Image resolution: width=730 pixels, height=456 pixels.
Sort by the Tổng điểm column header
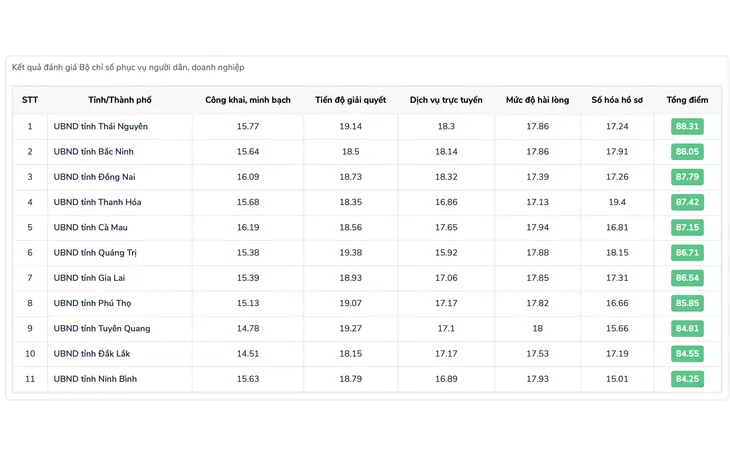pyautogui.click(x=687, y=100)
